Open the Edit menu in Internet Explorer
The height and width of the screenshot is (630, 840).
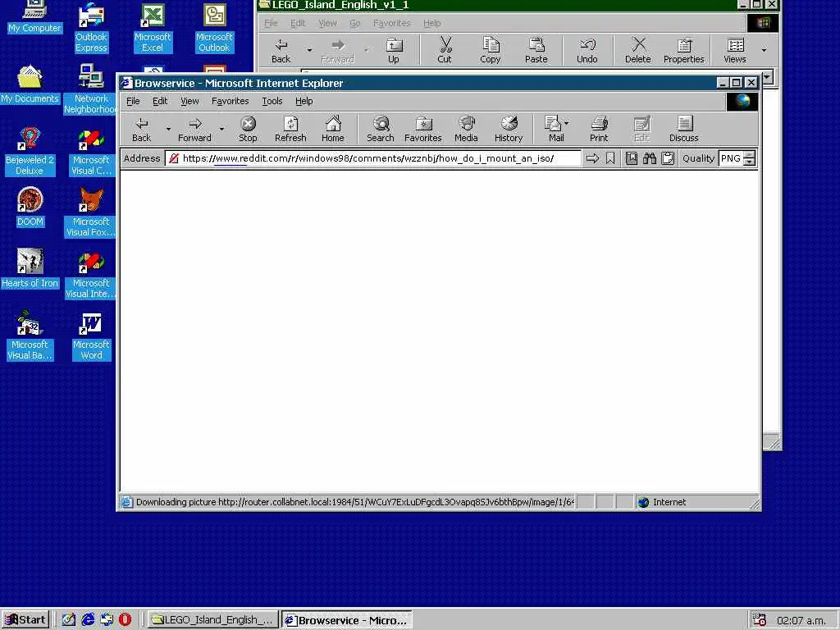click(x=160, y=101)
